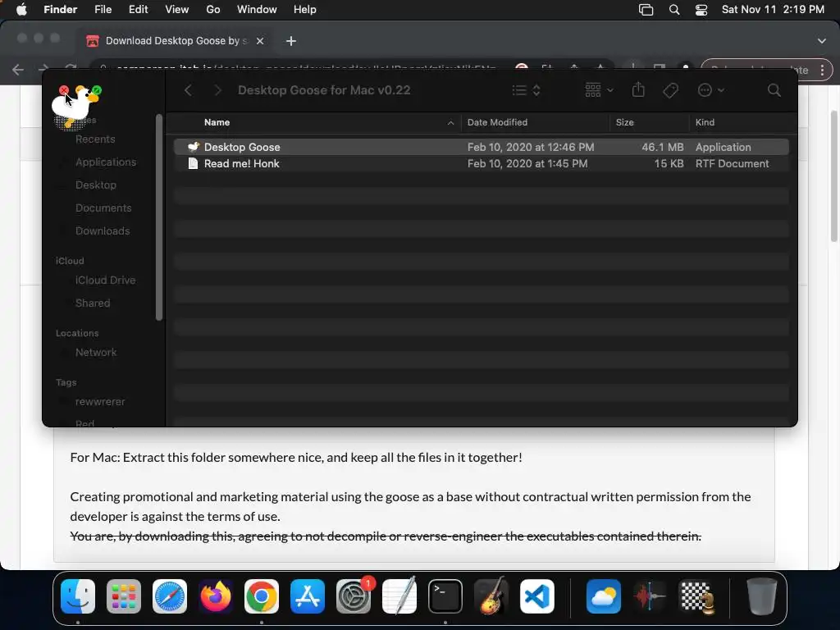Open Downloads in the sidebar

point(103,231)
